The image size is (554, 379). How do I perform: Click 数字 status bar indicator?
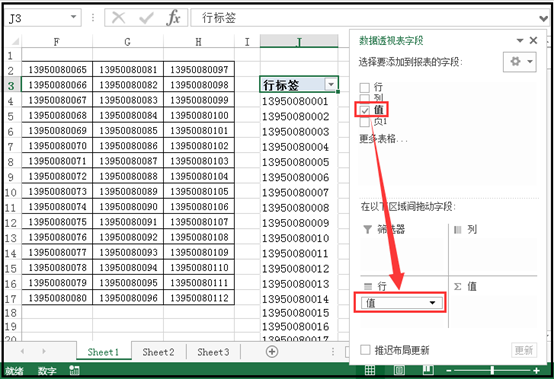[x=47, y=371]
